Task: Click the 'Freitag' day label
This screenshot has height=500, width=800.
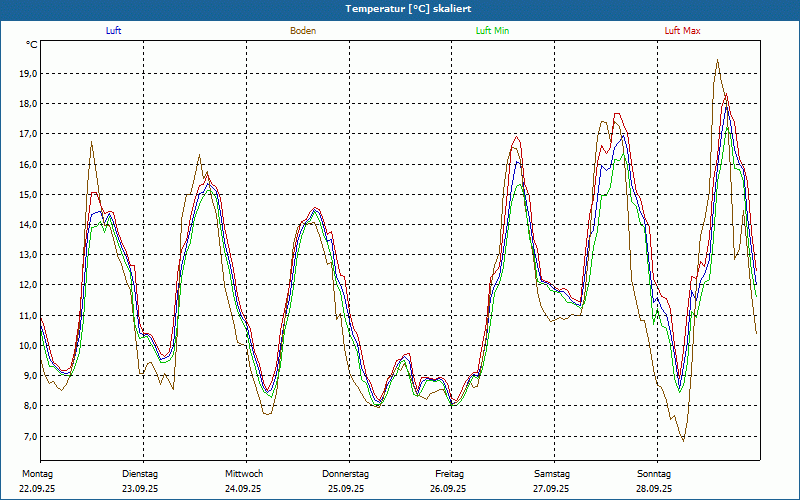Action: (x=449, y=474)
